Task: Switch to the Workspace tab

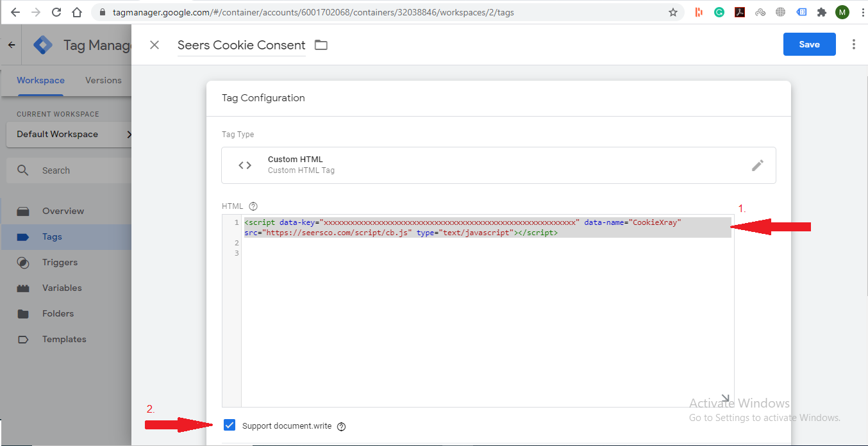Action: pyautogui.click(x=40, y=80)
